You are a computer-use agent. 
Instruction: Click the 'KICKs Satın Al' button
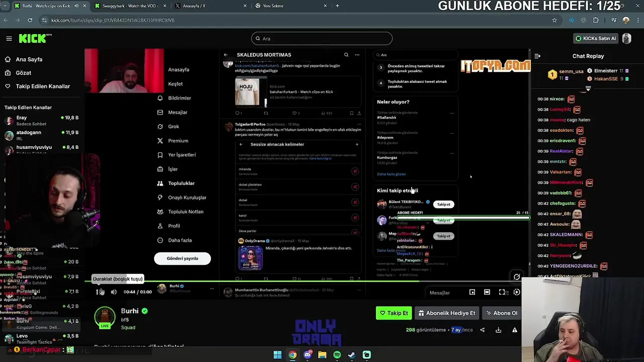pos(595,38)
